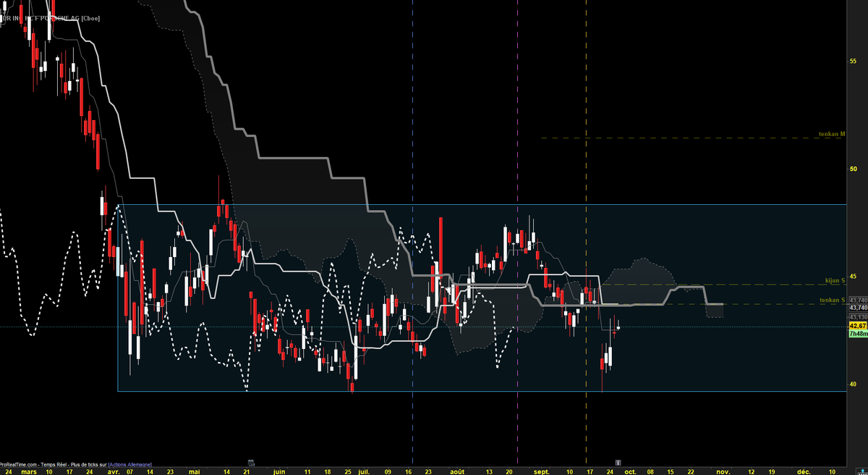This screenshot has width=868, height=475.
Task: Click the 45 price axis label
Action: click(x=853, y=277)
